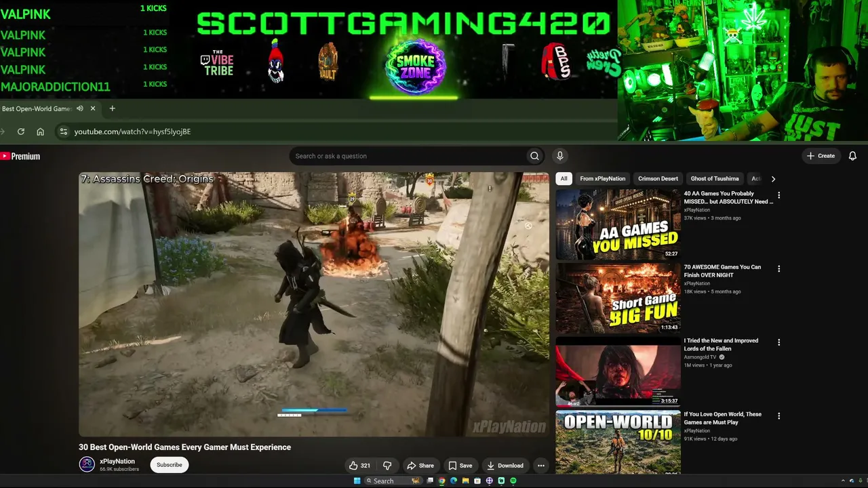Open the xPlayNation channel avatar

click(x=87, y=464)
